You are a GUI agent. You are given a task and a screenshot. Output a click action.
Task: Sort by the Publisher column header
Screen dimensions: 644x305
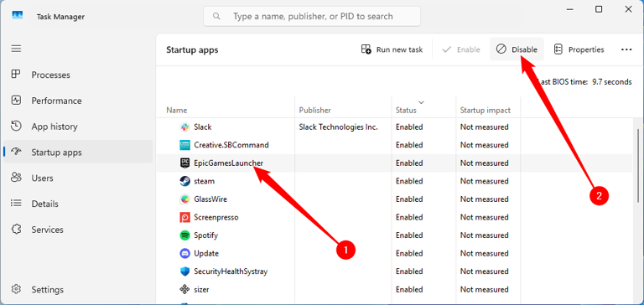click(315, 110)
